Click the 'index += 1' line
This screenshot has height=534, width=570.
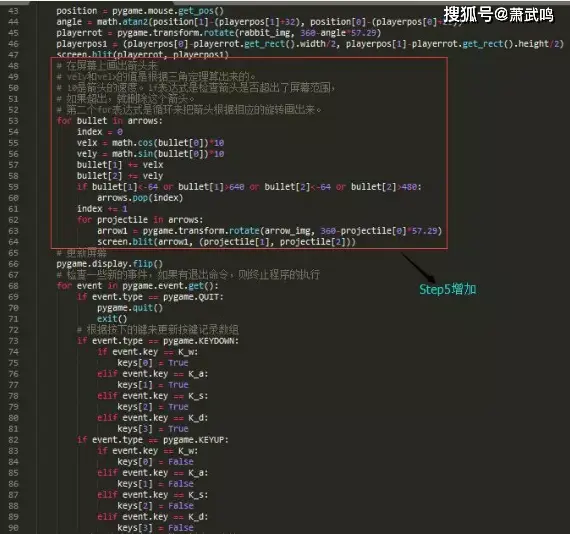point(102,209)
